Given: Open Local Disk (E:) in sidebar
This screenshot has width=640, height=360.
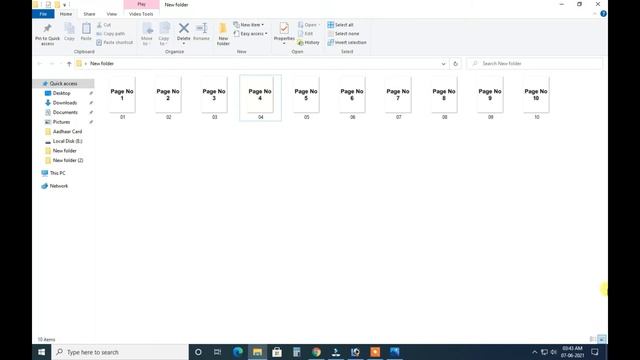Looking at the screenshot, I should click(x=67, y=141).
